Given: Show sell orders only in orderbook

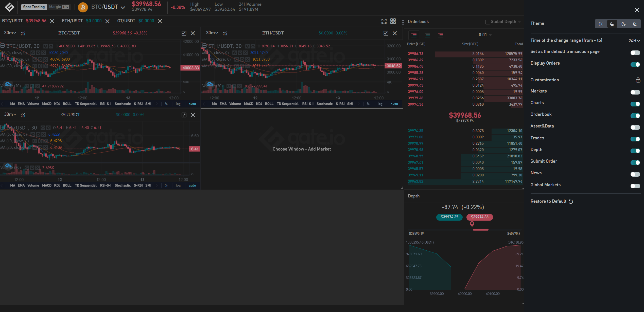Looking at the screenshot, I should pyautogui.click(x=441, y=35).
